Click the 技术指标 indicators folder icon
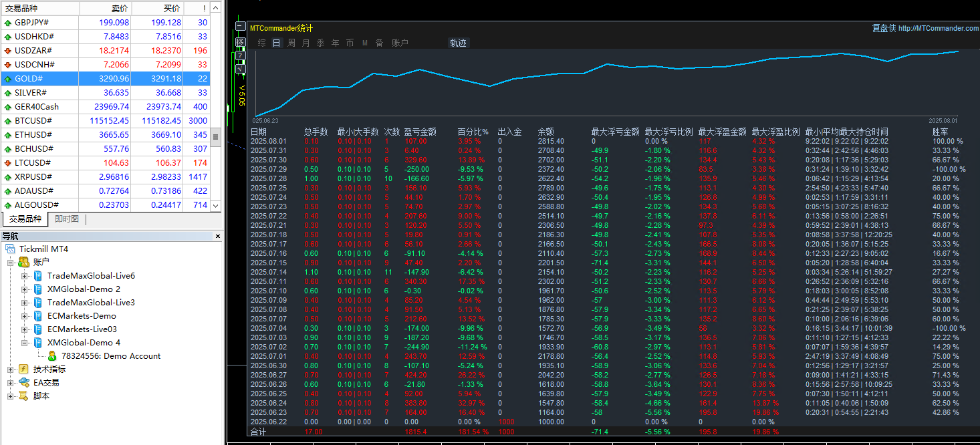Screen dimensions: 980x445 23,369
